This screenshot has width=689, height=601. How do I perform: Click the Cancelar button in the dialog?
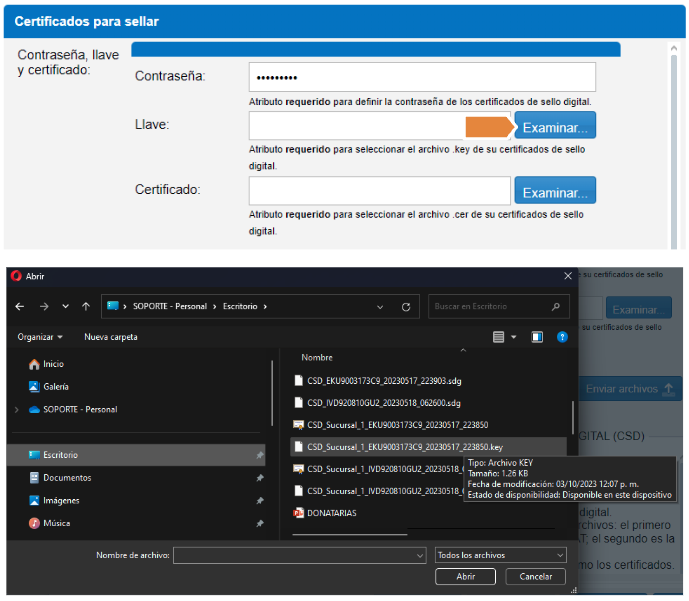(529, 577)
